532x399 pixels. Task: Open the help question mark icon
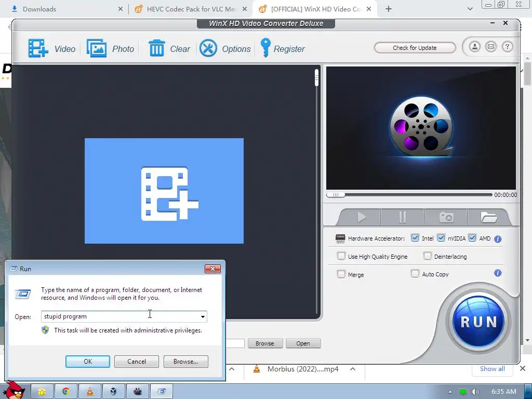click(507, 46)
